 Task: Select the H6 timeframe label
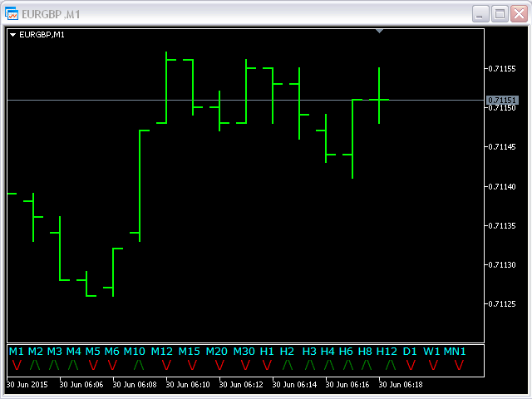tap(346, 351)
